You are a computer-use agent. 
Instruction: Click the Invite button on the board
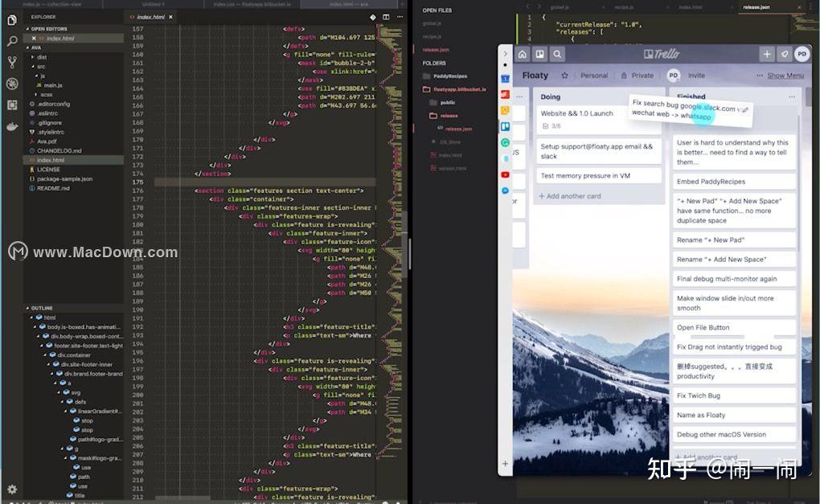point(696,76)
